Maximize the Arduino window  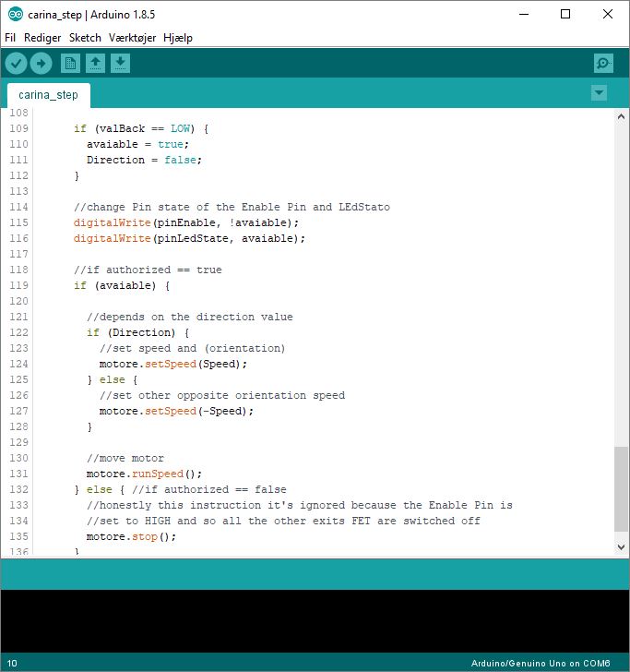coord(565,14)
